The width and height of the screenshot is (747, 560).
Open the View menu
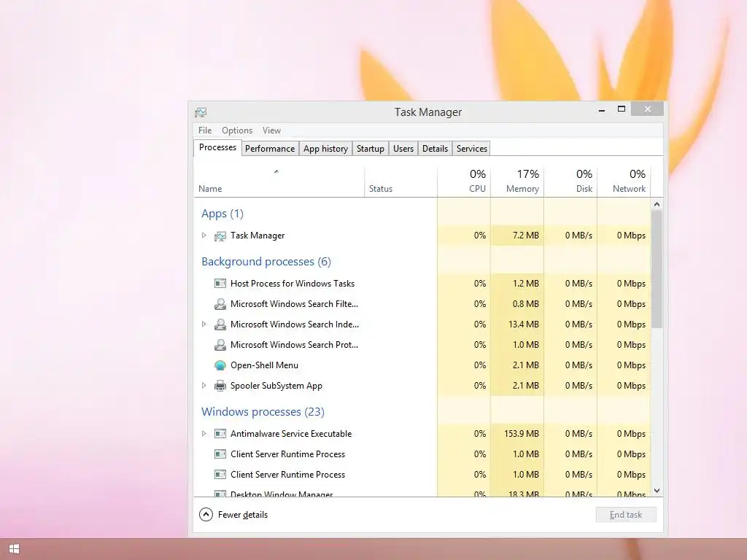pos(271,131)
